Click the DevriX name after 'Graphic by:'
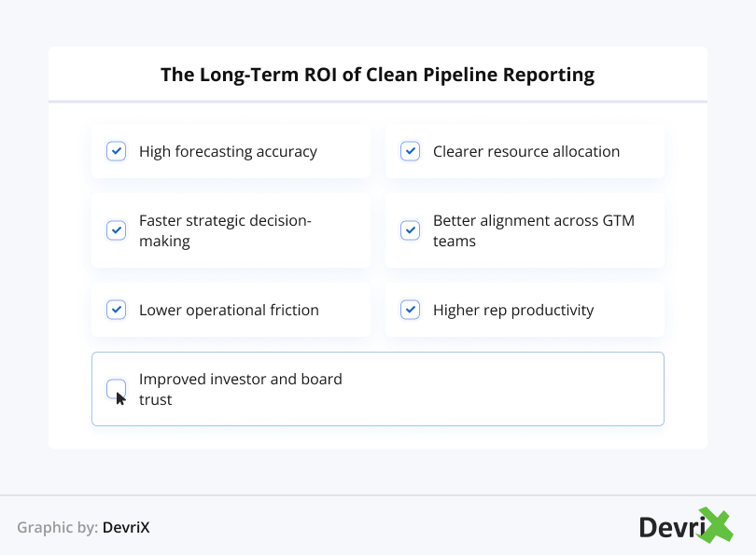 126,528
